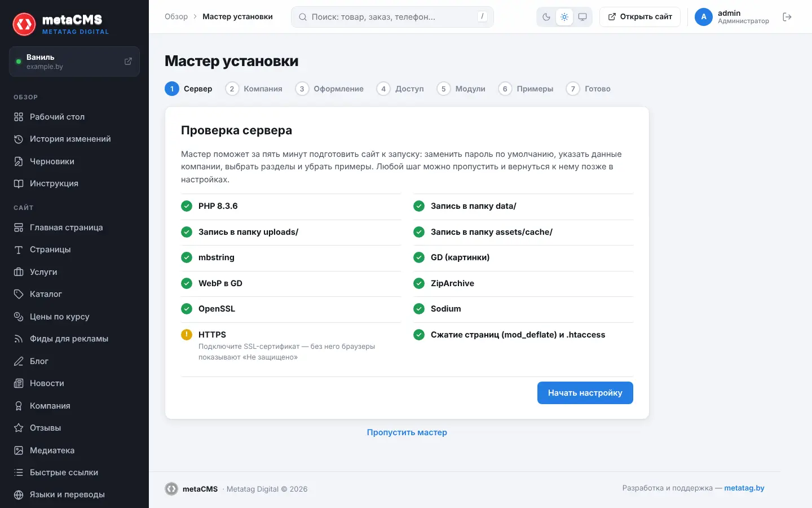The width and height of the screenshot is (812, 508).
Task: Click the Metatag Digital © 2026 footer text
Action: [x=267, y=489]
